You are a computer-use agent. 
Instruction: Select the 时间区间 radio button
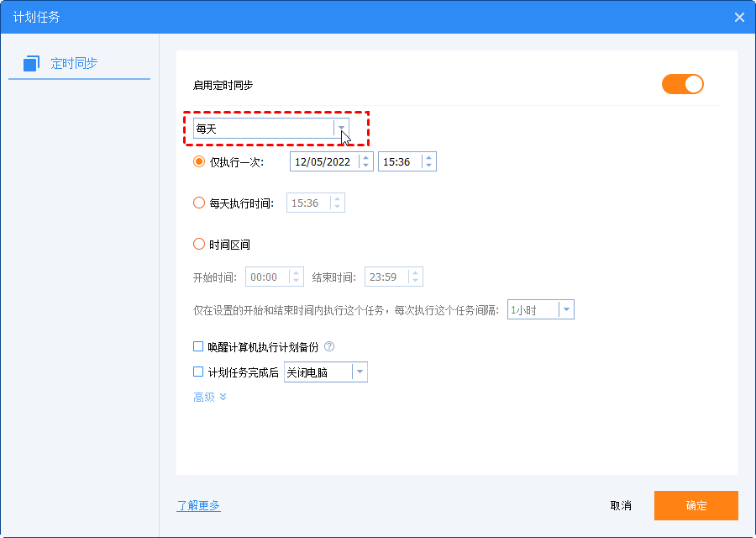tap(198, 244)
